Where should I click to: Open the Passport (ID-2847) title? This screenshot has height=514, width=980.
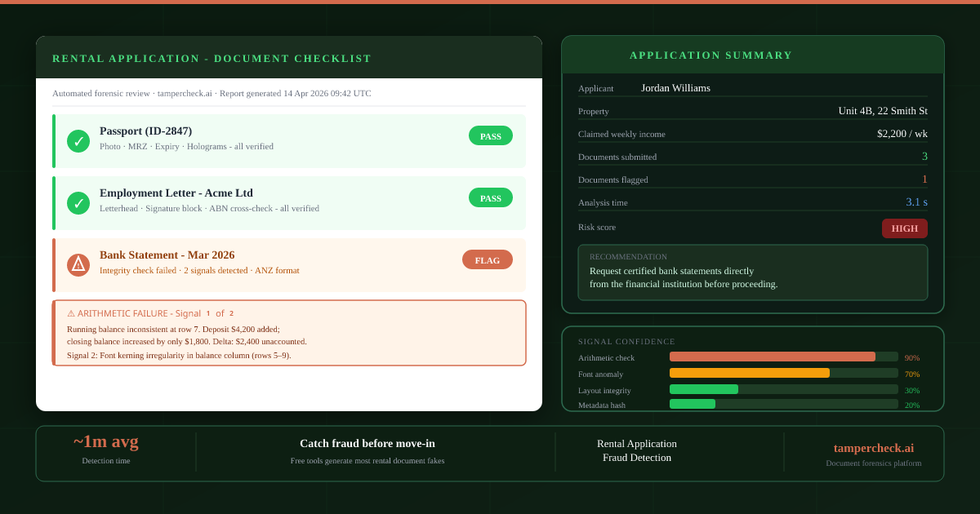pos(145,131)
